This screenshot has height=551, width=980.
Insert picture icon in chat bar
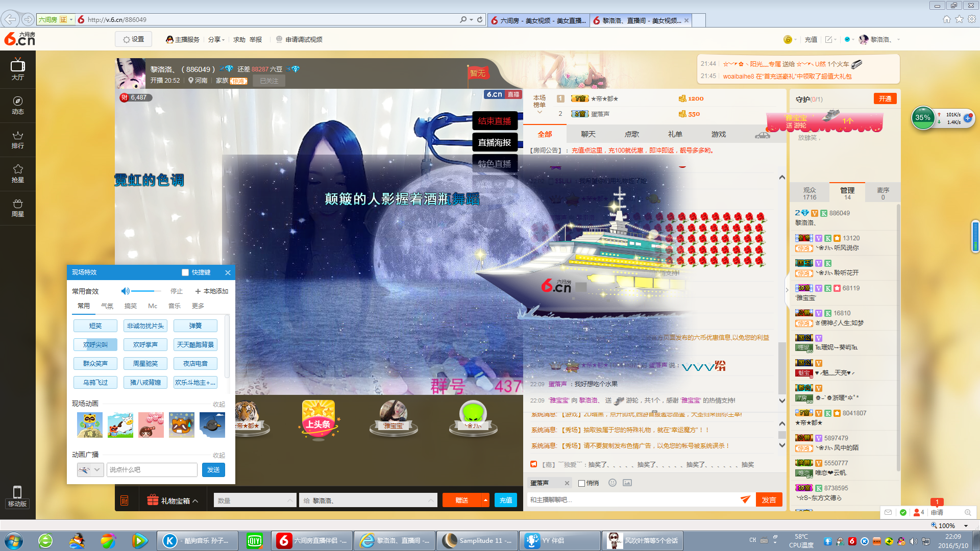point(627,483)
